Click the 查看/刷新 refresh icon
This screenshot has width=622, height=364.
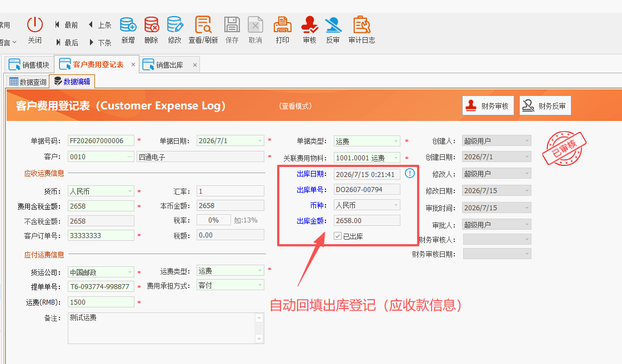pos(203,24)
